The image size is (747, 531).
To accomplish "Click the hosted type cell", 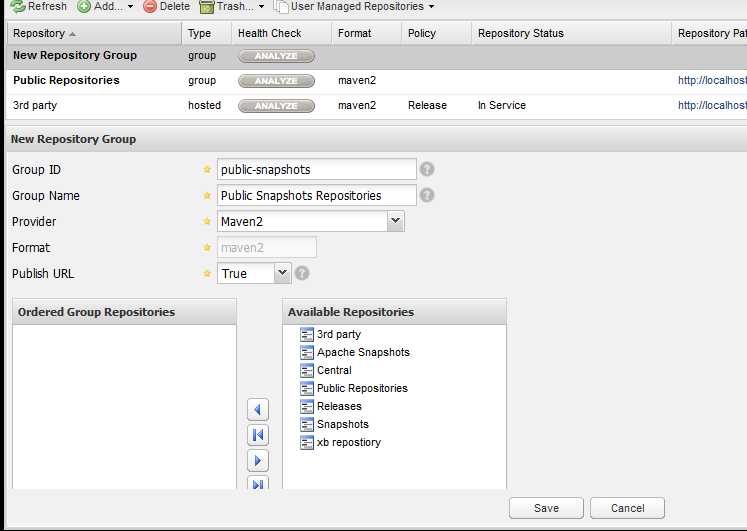I will tap(204, 105).
